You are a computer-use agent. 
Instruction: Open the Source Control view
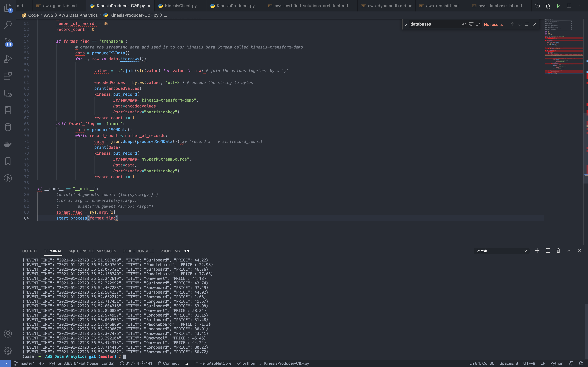[x=8, y=42]
